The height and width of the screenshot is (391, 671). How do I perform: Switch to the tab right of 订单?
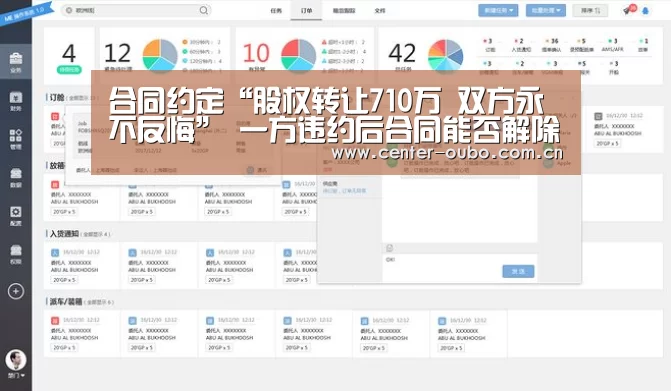(x=344, y=11)
